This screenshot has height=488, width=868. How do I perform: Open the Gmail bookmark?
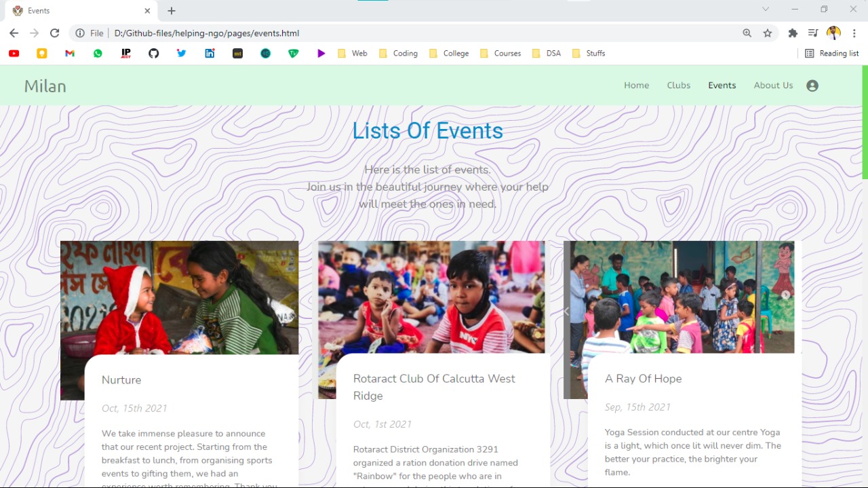(x=70, y=54)
